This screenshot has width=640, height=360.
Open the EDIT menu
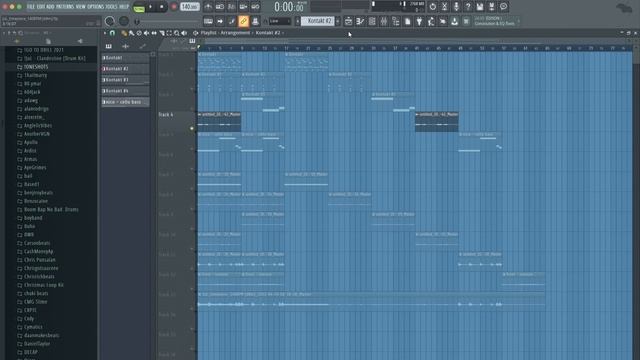(x=40, y=7)
